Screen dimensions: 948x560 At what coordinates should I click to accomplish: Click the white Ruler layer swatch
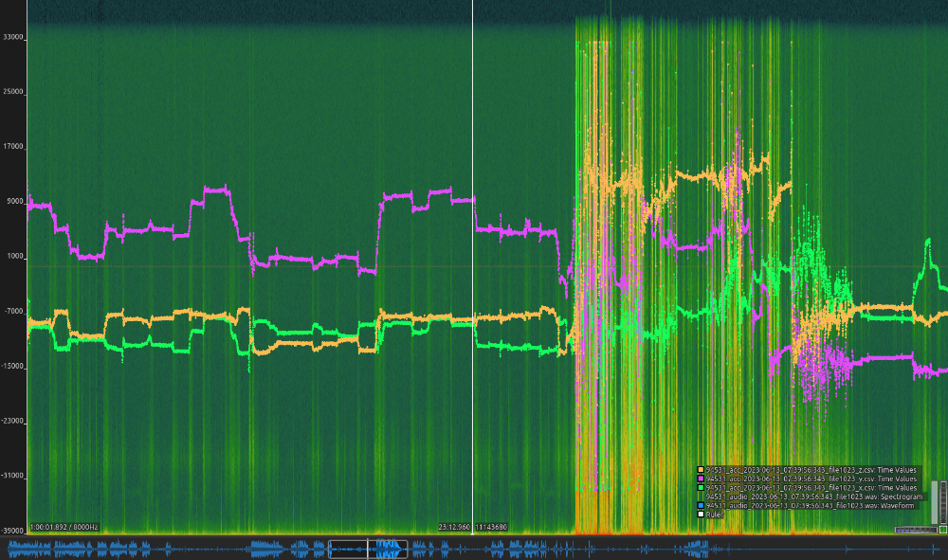(x=701, y=515)
